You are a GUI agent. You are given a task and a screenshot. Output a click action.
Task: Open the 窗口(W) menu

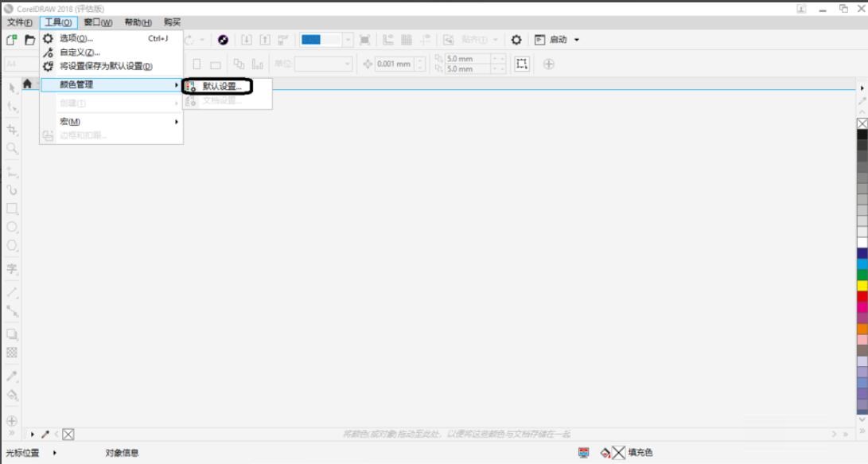98,22
